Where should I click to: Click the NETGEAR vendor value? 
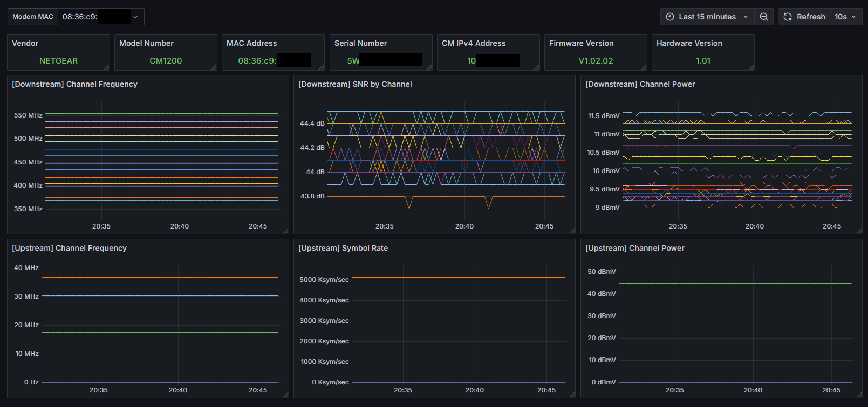click(x=58, y=61)
